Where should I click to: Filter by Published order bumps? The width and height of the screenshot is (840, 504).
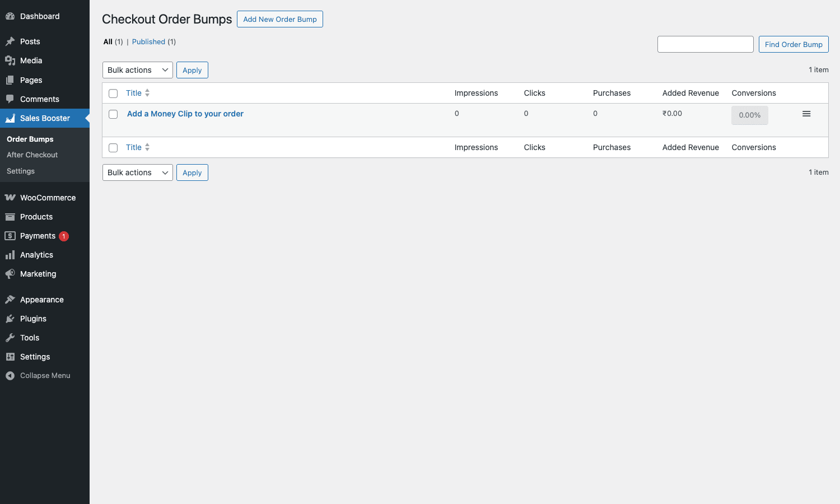(148, 41)
